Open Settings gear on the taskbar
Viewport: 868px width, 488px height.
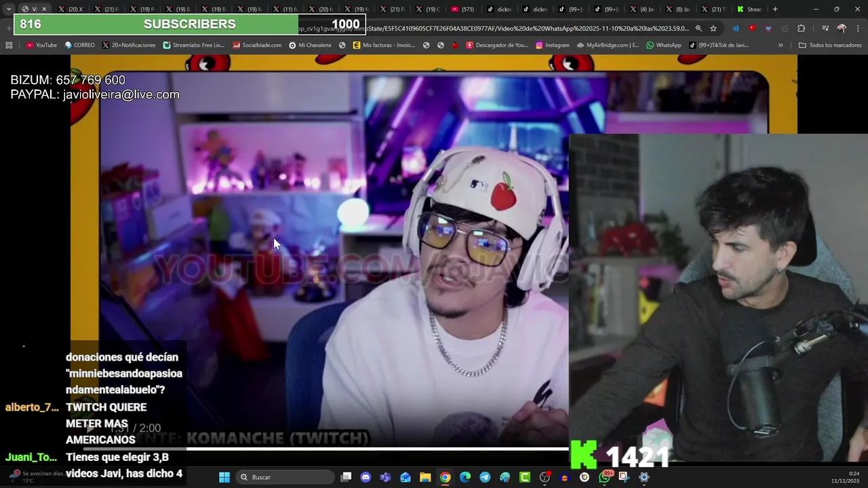tap(644, 477)
